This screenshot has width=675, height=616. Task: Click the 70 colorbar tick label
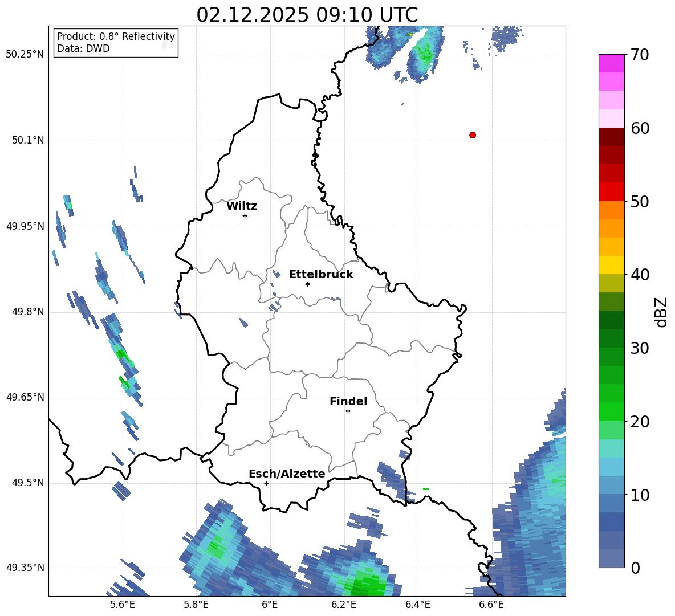(x=640, y=55)
